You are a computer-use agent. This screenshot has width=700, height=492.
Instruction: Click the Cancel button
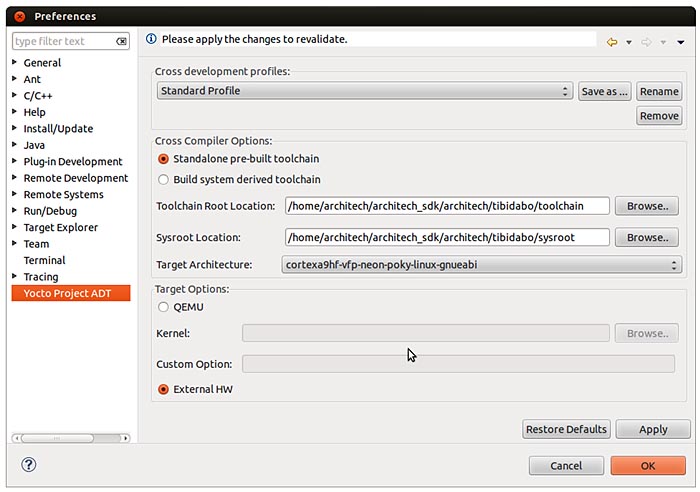point(566,466)
